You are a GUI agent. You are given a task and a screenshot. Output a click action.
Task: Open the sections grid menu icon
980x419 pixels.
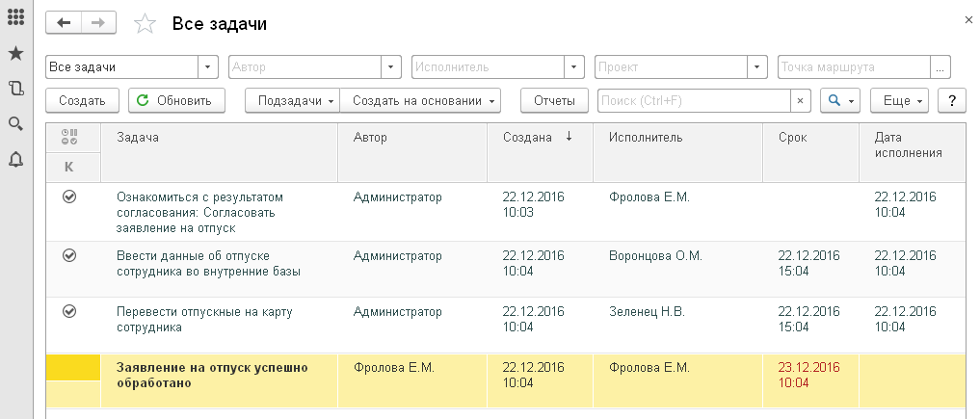point(15,17)
